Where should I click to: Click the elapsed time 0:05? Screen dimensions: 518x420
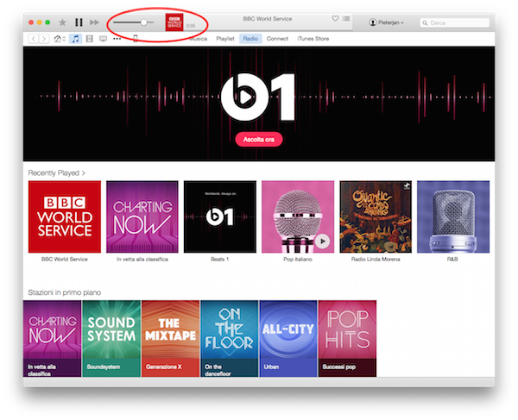[x=191, y=26]
